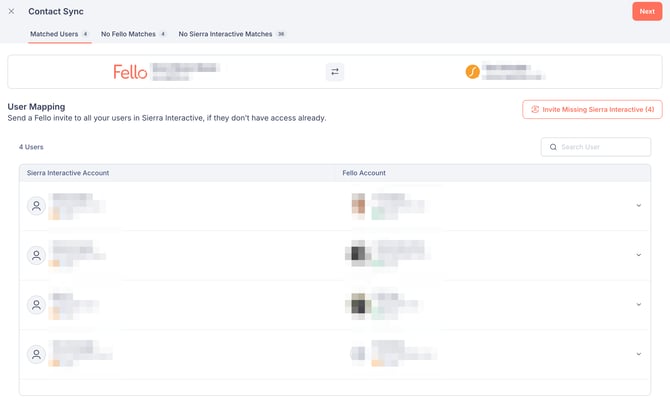Click the '4 Users' count label

point(31,147)
